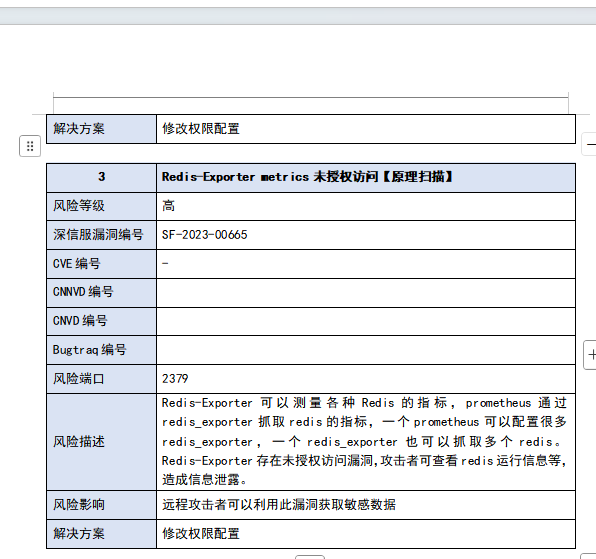Click the text '远程攻击者可以利用此漏洞获取敏感数据'
The image size is (596, 559).
point(279,505)
